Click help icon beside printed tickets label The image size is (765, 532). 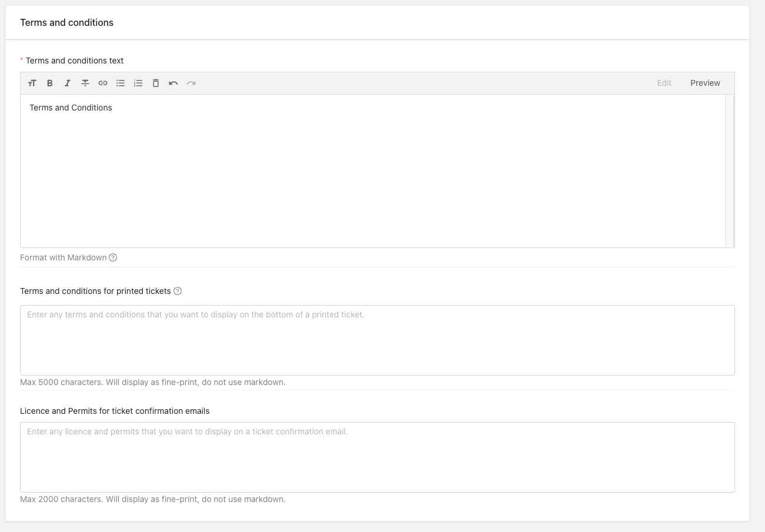point(178,292)
